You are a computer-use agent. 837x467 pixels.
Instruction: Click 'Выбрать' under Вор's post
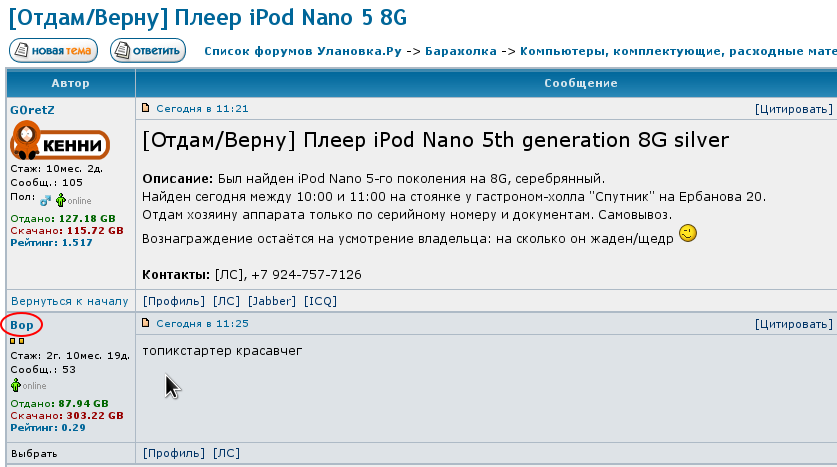tap(34, 454)
